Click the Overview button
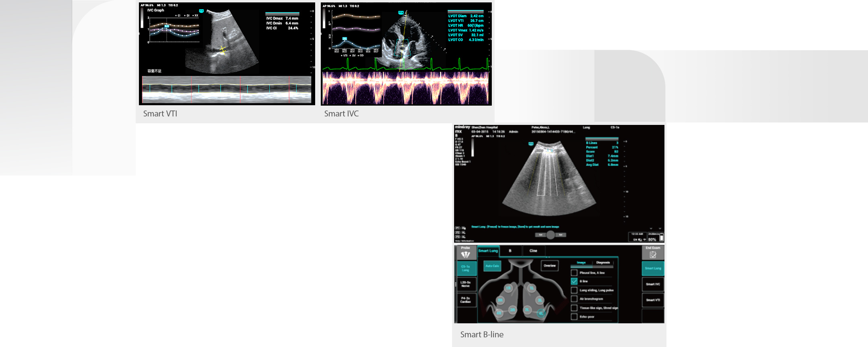The height and width of the screenshot is (347, 868). pyautogui.click(x=550, y=265)
